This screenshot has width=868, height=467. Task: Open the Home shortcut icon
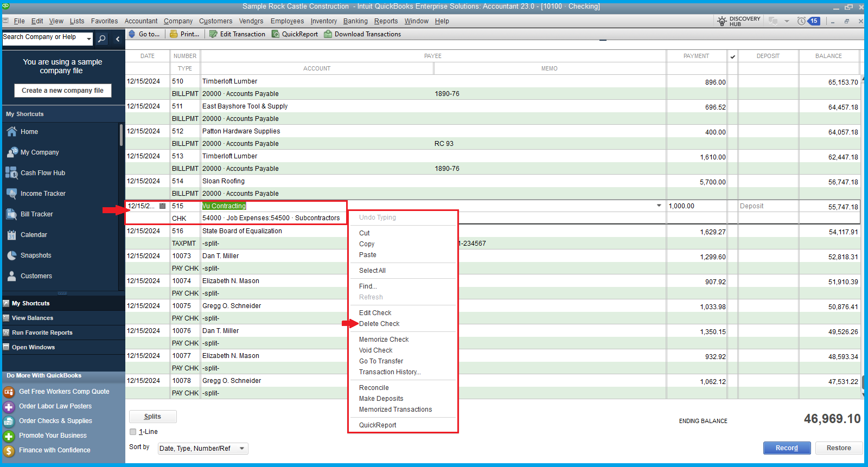[11, 132]
